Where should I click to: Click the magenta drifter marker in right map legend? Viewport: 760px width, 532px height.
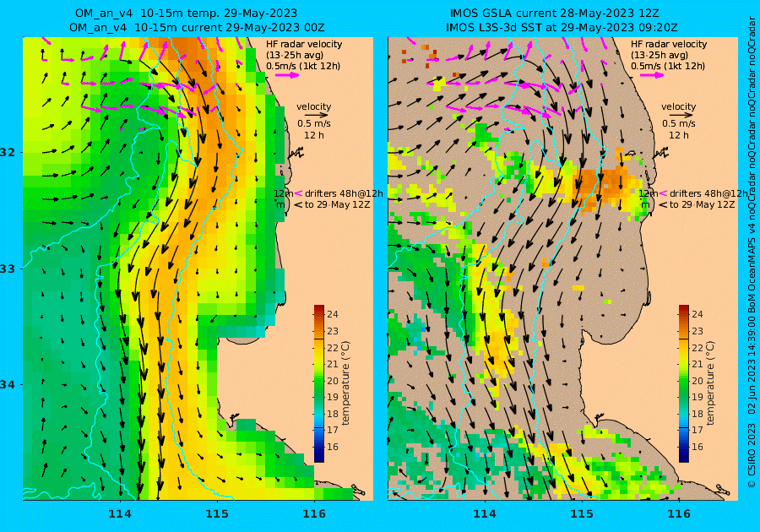pos(664,193)
